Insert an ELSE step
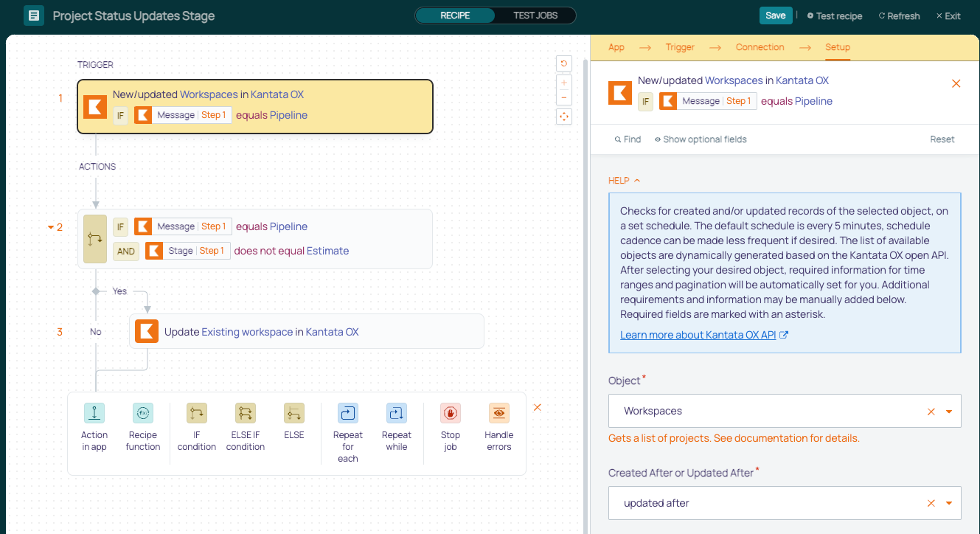Viewport: 980px width, 534px height. tap(294, 422)
